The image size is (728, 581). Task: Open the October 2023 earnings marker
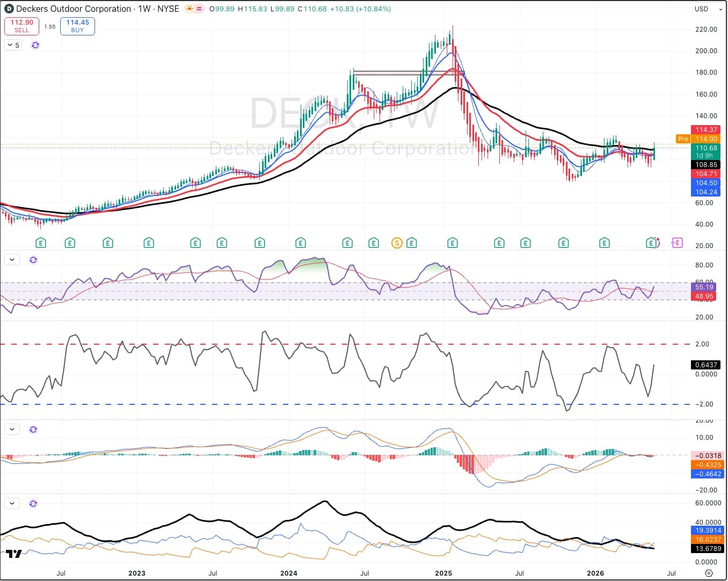(x=260, y=243)
